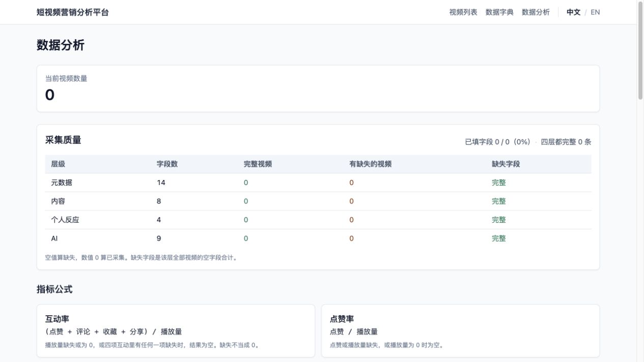Click the 指标公式 section heading
The image size is (644, 362).
54,289
